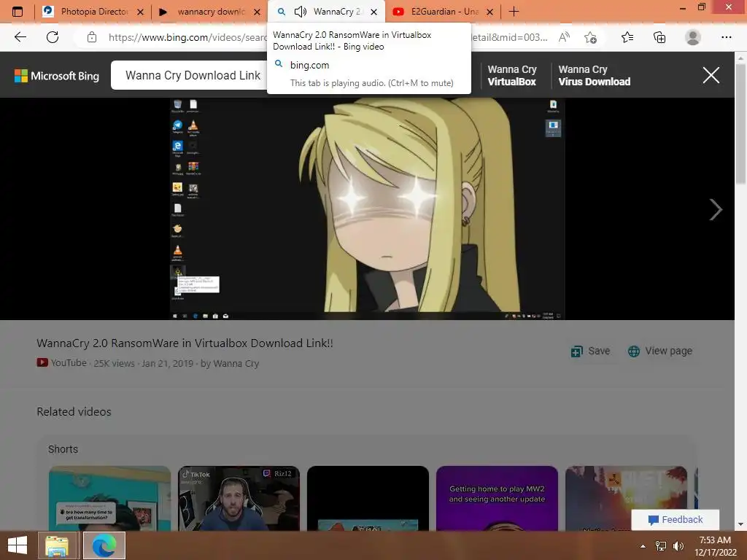Open a new tab with plus button
This screenshot has width=747, height=560.
514,12
